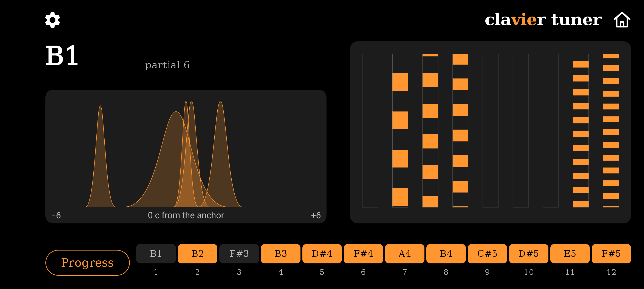Click '0 c from the anchor' label
The width and height of the screenshot is (644, 289).
[186, 215]
